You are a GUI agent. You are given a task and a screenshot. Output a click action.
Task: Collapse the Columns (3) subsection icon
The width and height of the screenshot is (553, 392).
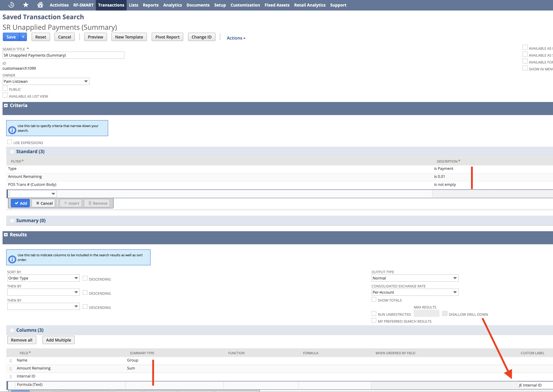click(x=12, y=330)
